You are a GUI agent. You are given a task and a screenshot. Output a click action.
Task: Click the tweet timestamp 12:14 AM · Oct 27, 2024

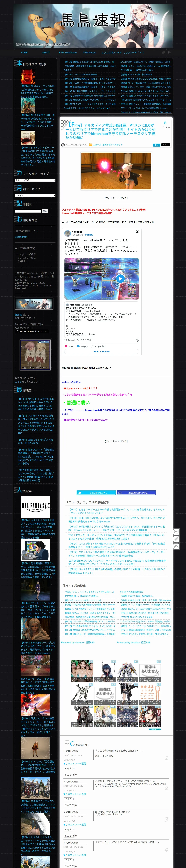point(77,340)
